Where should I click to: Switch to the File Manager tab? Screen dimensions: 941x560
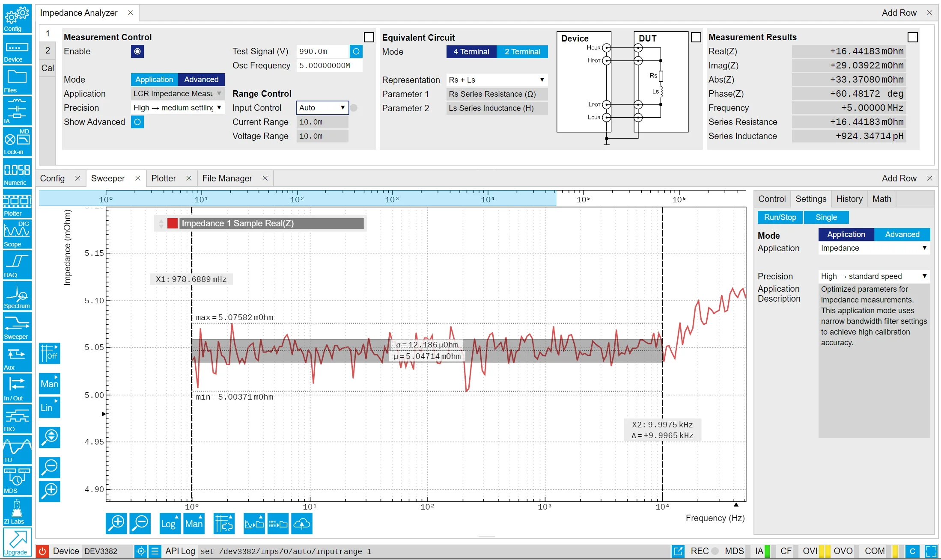click(x=227, y=178)
